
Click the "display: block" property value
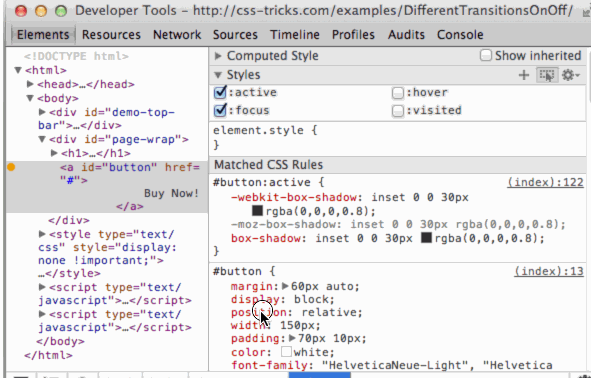click(x=314, y=300)
